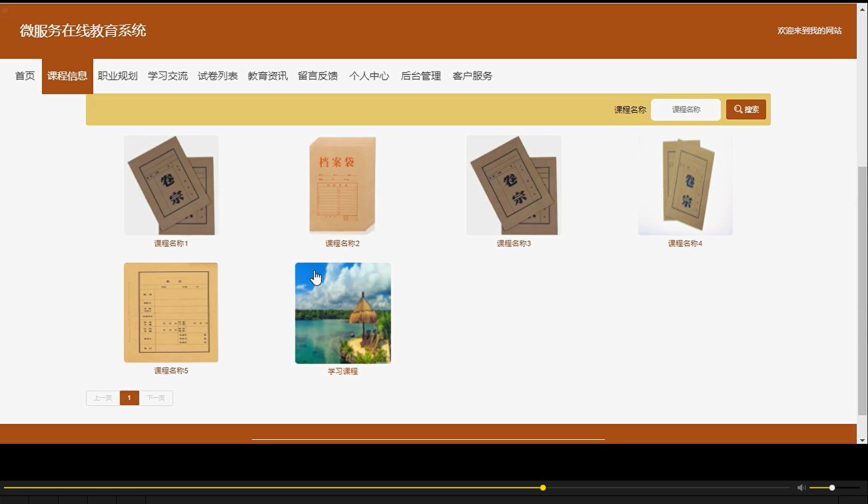Open the 留言反馈 page

coord(318,76)
